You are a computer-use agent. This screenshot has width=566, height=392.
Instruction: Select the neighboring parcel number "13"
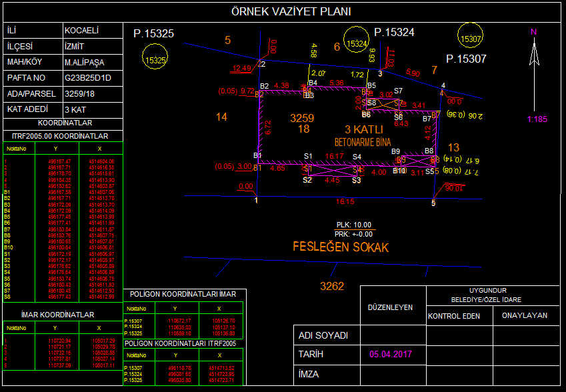(454, 147)
